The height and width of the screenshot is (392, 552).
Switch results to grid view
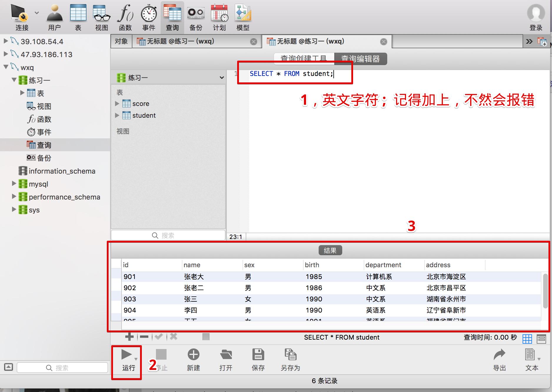coord(527,339)
